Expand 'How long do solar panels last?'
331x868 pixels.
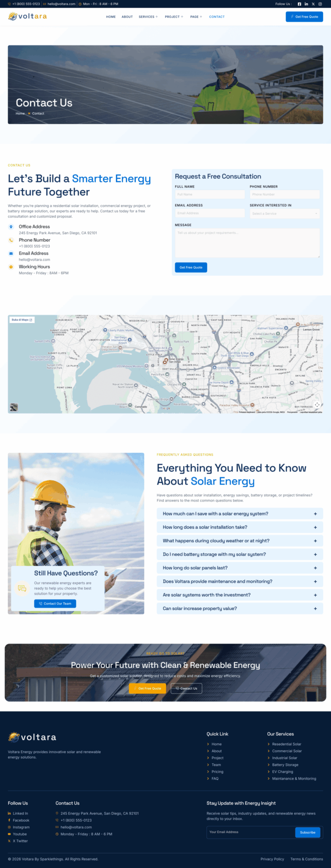(240, 568)
